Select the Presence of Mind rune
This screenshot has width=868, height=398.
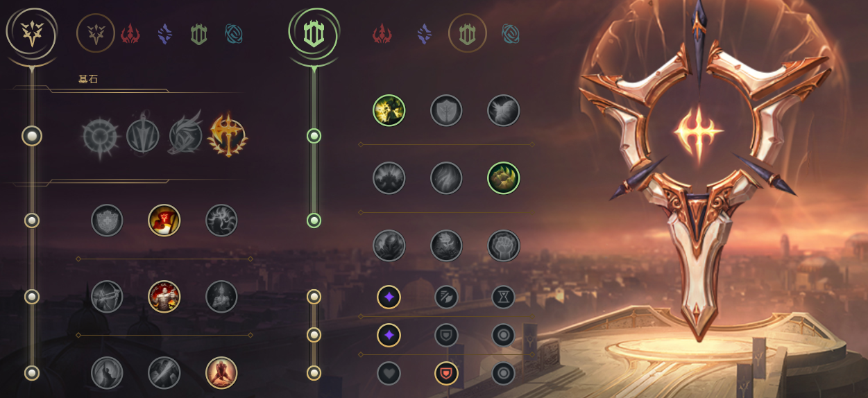[x=222, y=220]
